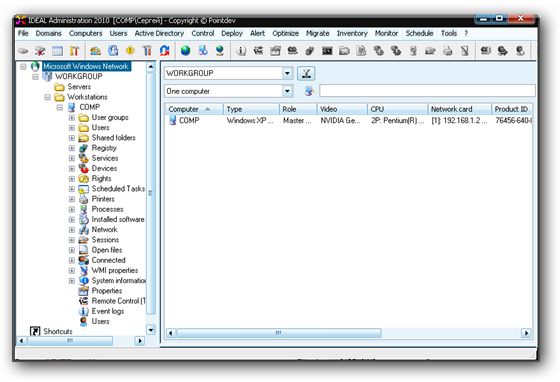Open Event logs in the tree
Viewport: 560px width, 382px height.
[108, 311]
